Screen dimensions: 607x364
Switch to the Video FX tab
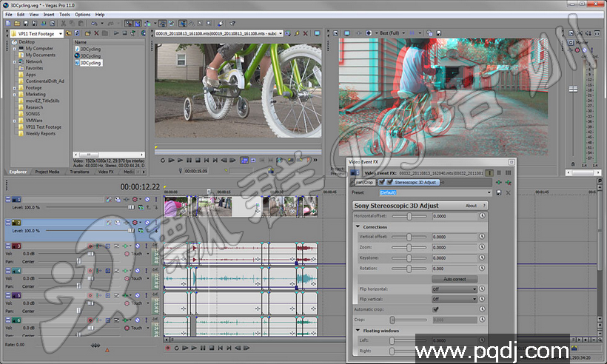click(x=106, y=172)
